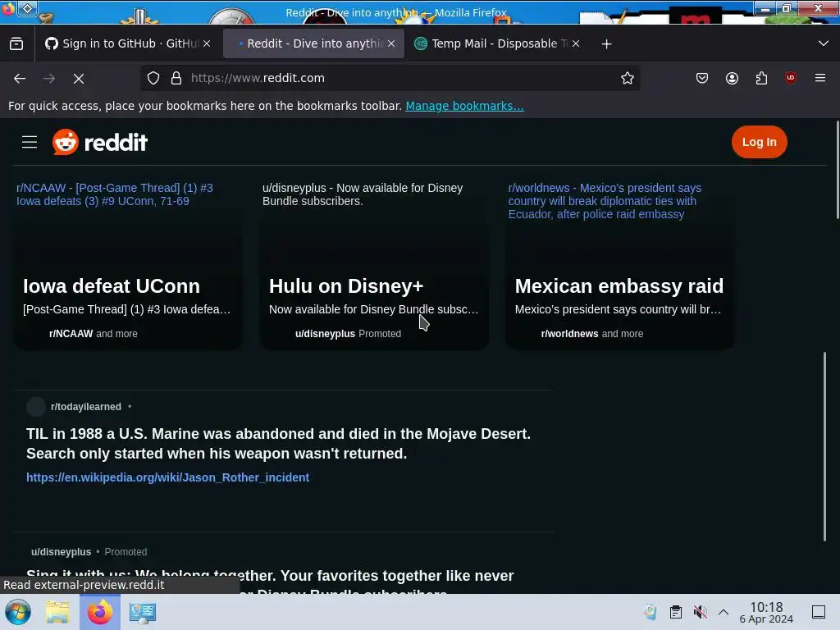Click the notes tray icon
The height and width of the screenshot is (630, 840).
[x=651, y=612]
